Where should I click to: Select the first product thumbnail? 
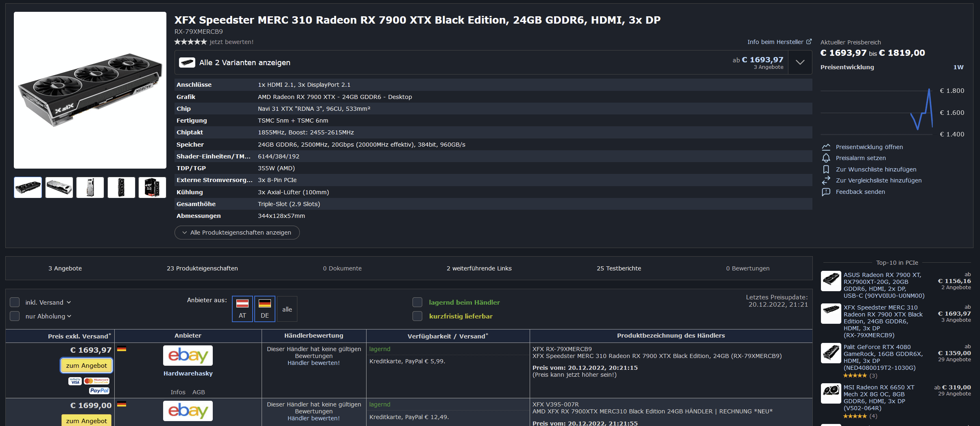click(28, 187)
